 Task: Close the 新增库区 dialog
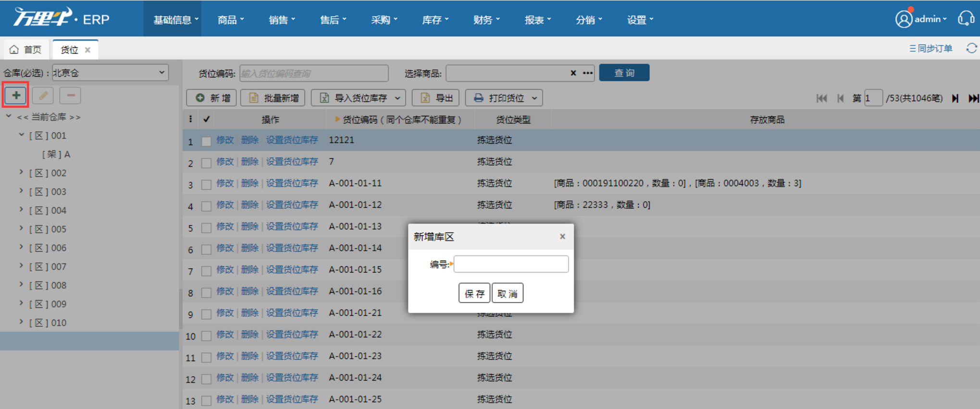tap(562, 236)
